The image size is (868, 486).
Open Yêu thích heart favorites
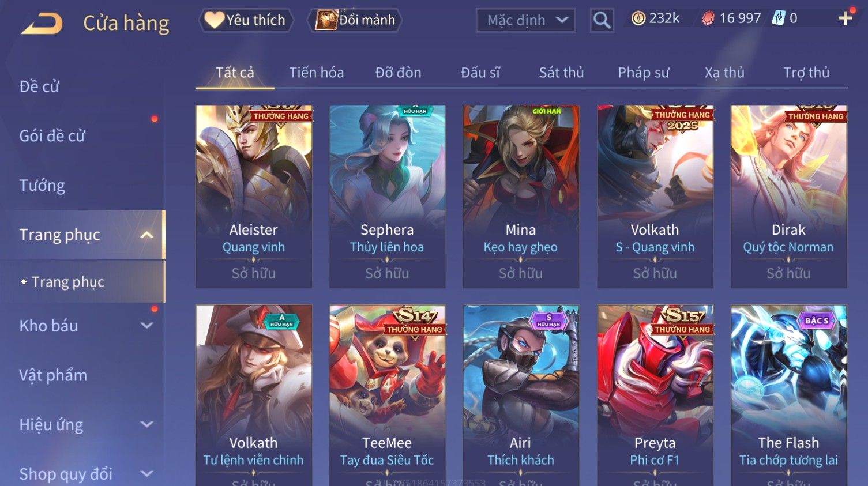246,20
